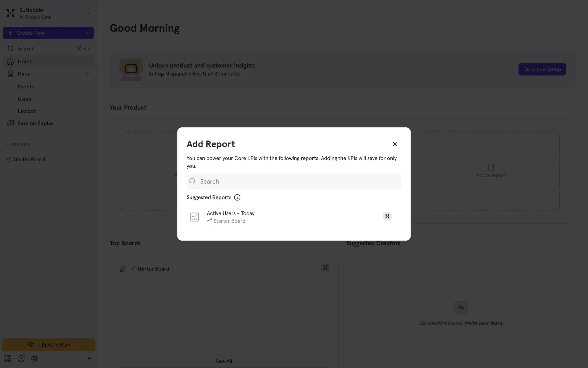Collapse the Pinned section
Image resolution: width=588 pixels, height=368 pixels.
(7, 145)
